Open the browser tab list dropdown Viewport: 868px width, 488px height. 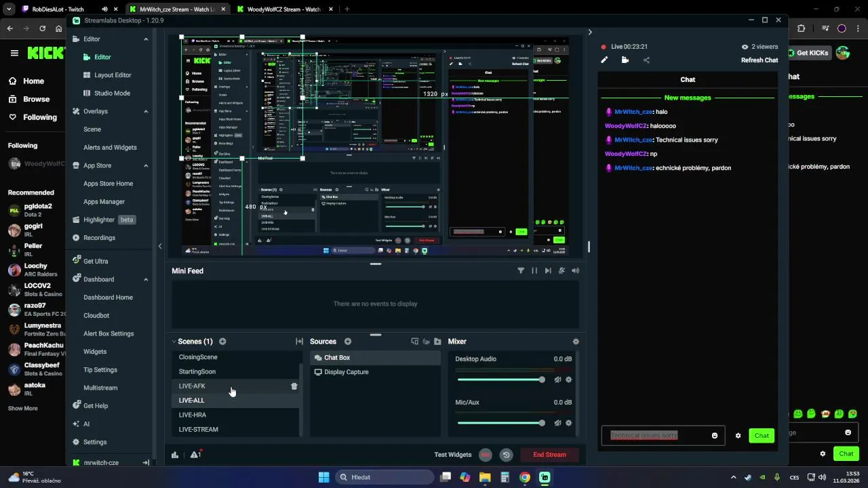(9, 9)
